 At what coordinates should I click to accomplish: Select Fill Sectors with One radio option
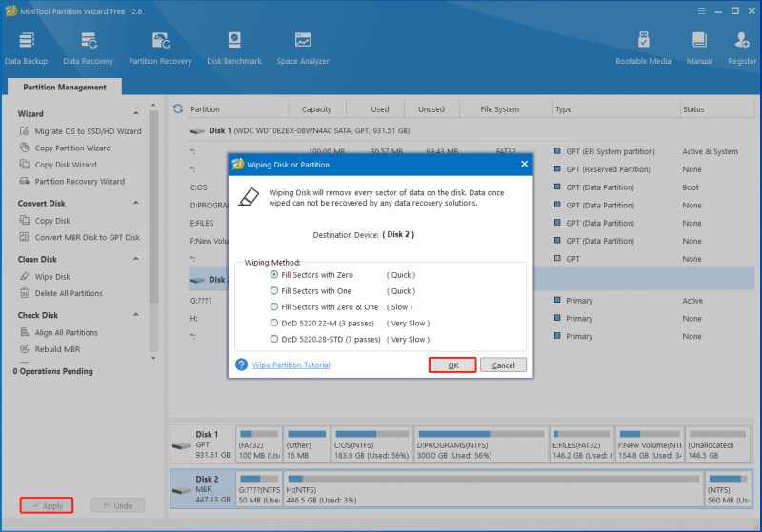[x=274, y=291]
